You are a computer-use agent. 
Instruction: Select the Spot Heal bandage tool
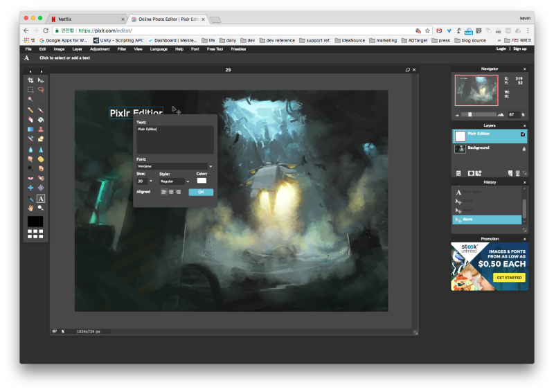pos(41,178)
